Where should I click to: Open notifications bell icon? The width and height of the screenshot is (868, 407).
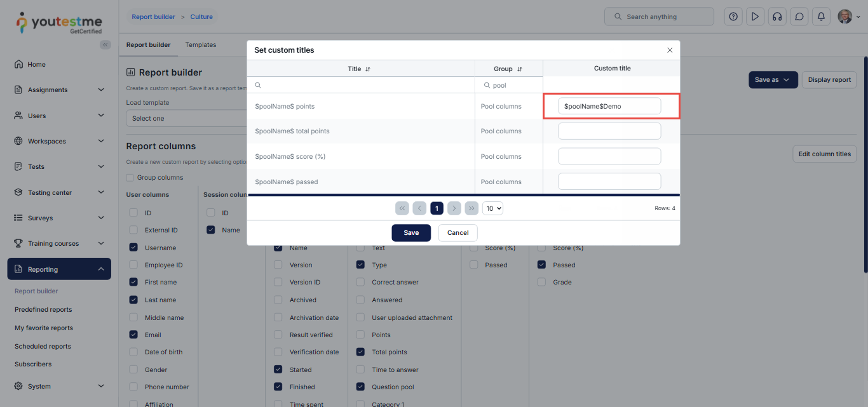point(821,17)
